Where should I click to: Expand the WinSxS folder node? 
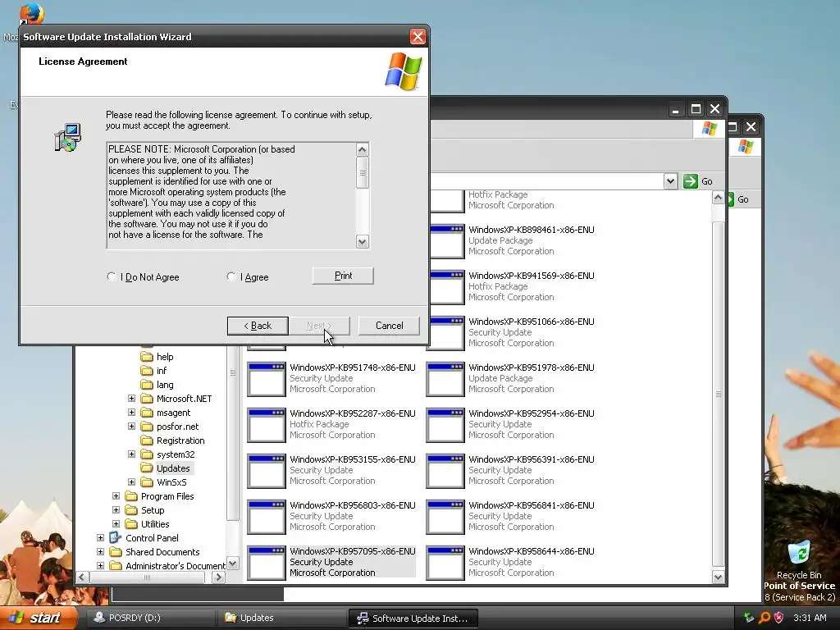click(x=131, y=482)
